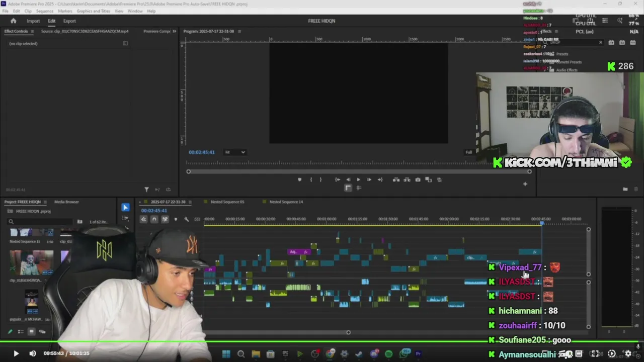Image resolution: width=644 pixels, height=362 pixels.
Task: Select the Nested Sequence 15 thumbnail
Action: click(32, 233)
